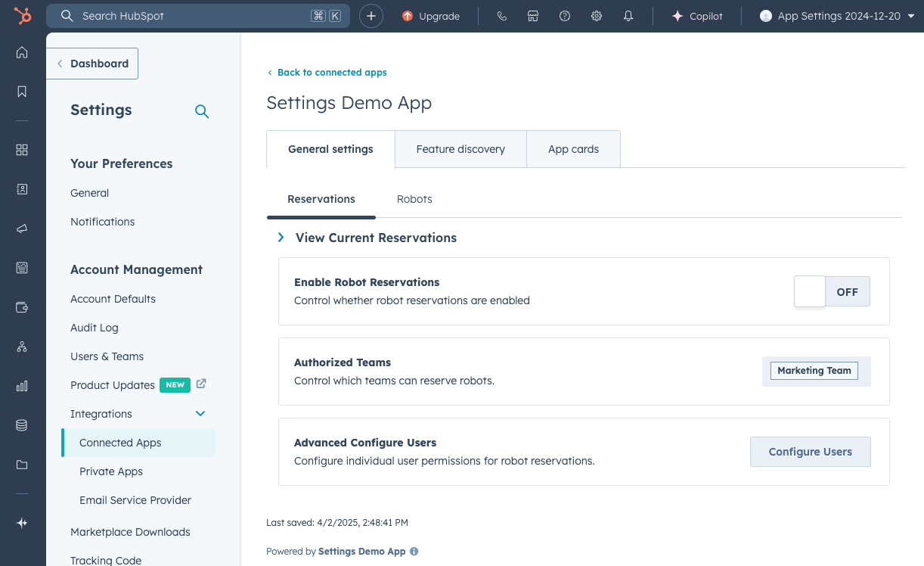
Task: Toggle Enable Robot Reservations switch
Action: [832, 291]
